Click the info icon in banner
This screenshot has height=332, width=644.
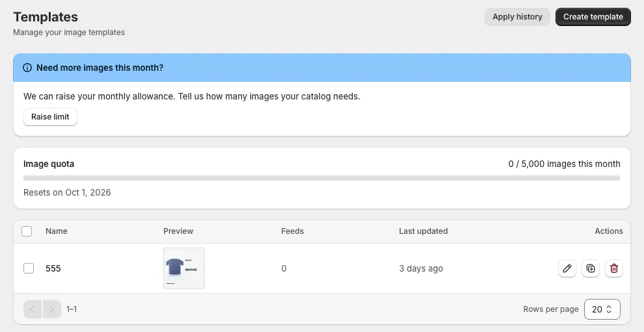(27, 68)
